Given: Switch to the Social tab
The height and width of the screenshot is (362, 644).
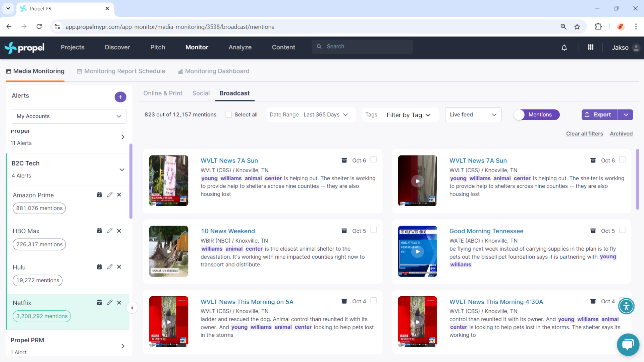Looking at the screenshot, I should [201, 93].
